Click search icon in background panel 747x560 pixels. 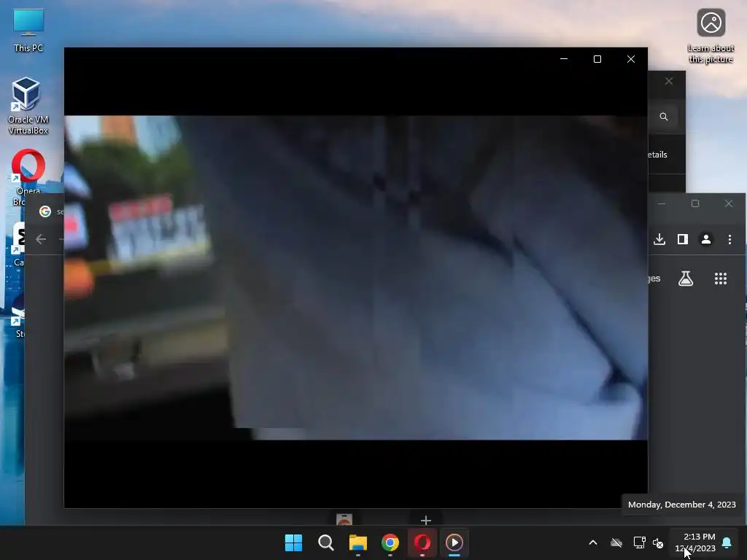663,117
